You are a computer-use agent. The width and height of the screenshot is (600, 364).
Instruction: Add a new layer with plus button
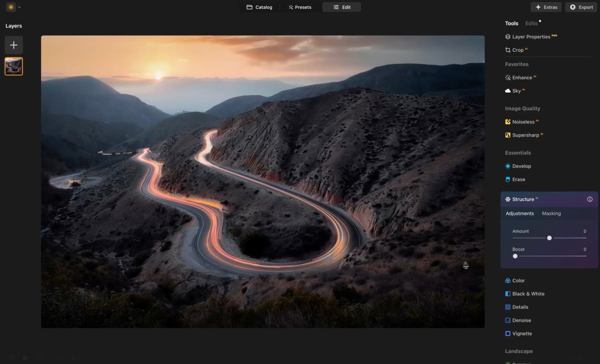(14, 45)
